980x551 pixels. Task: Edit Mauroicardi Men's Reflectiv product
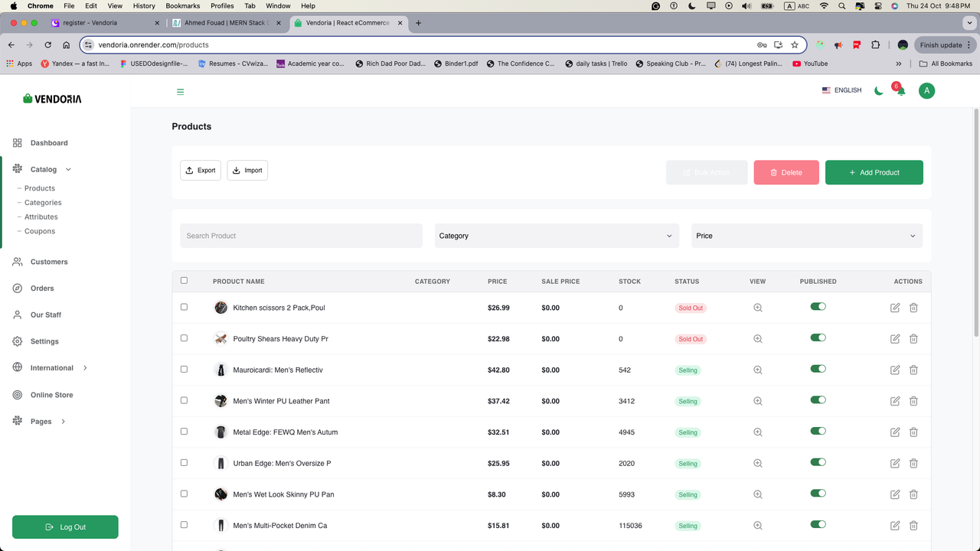click(x=895, y=370)
